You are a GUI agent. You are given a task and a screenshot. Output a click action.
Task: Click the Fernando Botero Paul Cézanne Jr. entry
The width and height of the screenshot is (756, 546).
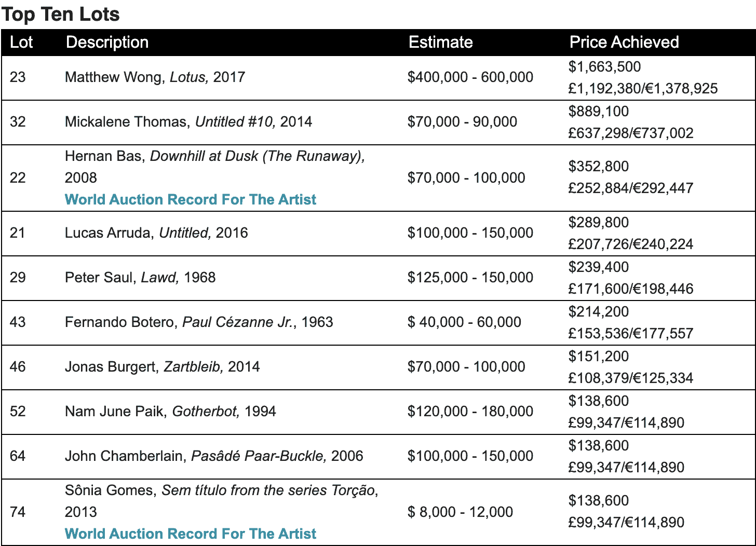point(198,322)
